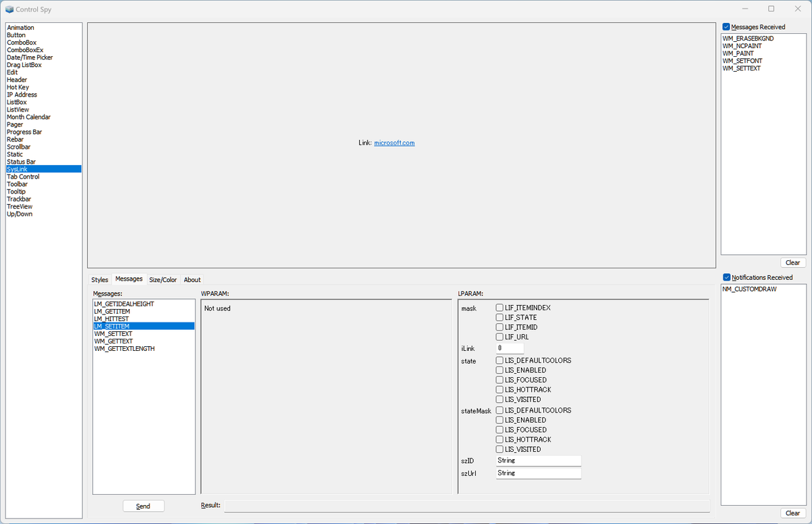The image size is (812, 524).
Task: Select Up/Down control
Action: 44,214
